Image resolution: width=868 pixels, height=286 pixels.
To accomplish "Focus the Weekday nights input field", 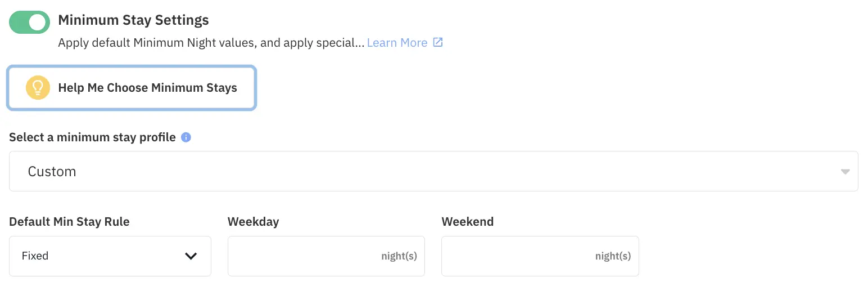I will [x=304, y=256].
